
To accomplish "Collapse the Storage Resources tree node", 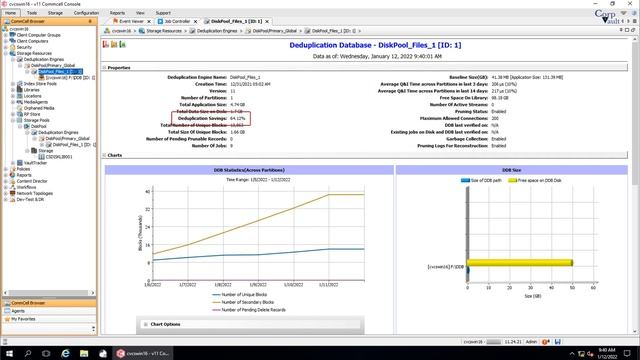I will pos(6,53).
